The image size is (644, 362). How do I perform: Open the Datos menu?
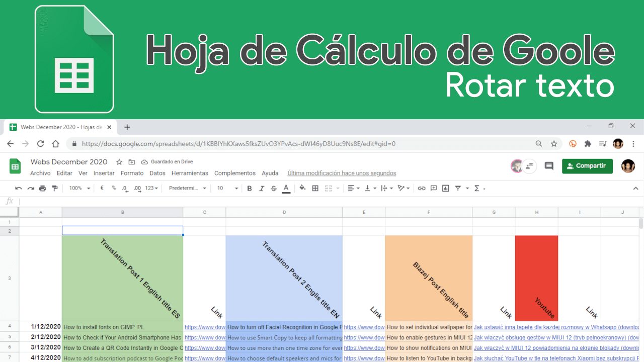click(157, 173)
